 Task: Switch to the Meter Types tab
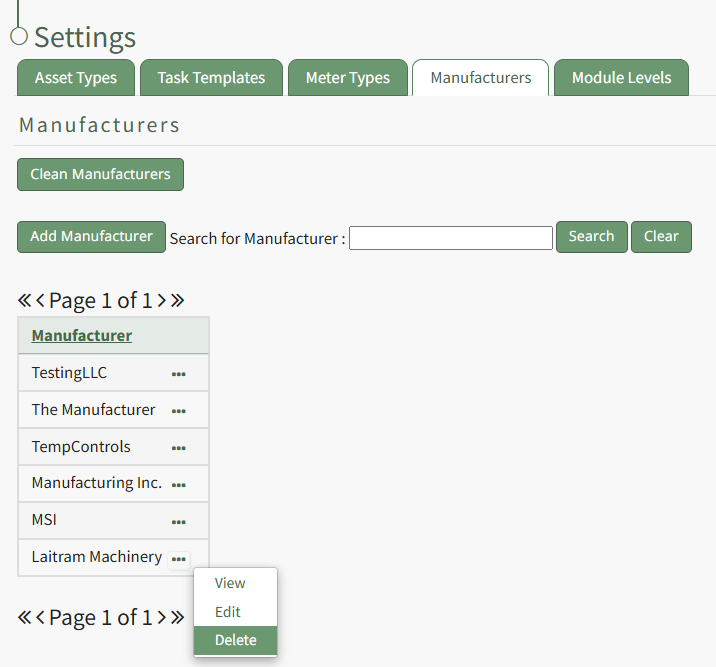pos(348,78)
